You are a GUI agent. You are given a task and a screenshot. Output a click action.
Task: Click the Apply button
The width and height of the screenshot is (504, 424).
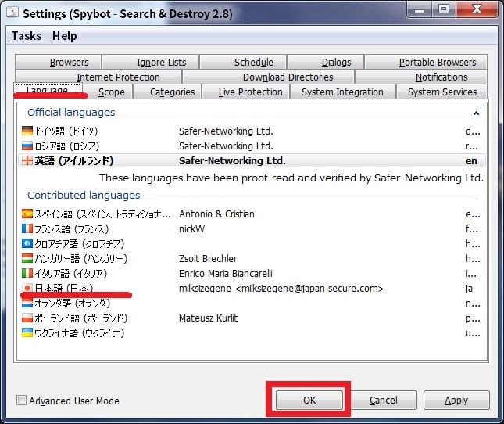coord(456,400)
